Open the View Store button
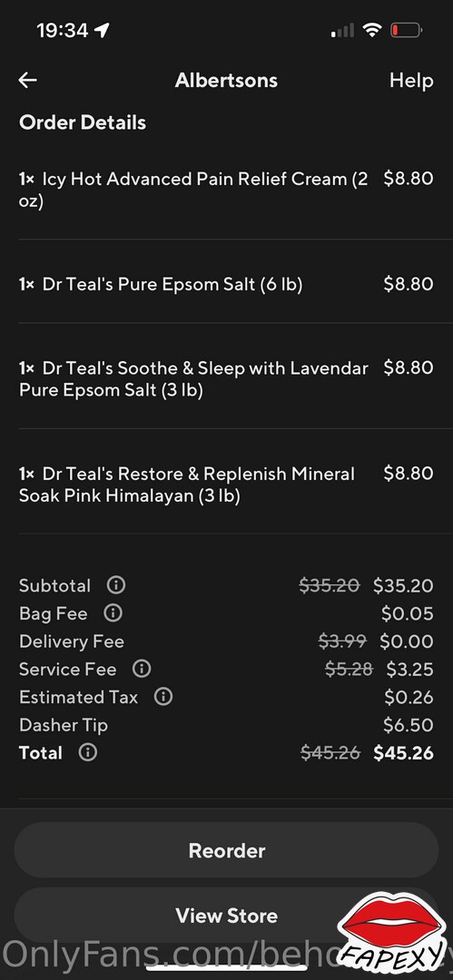The image size is (453, 980). 227,916
